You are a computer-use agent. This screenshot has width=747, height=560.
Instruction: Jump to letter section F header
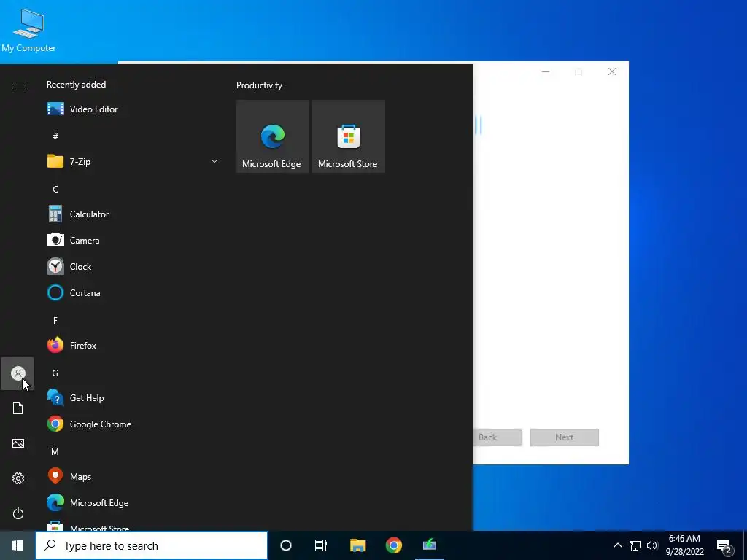[55, 321]
